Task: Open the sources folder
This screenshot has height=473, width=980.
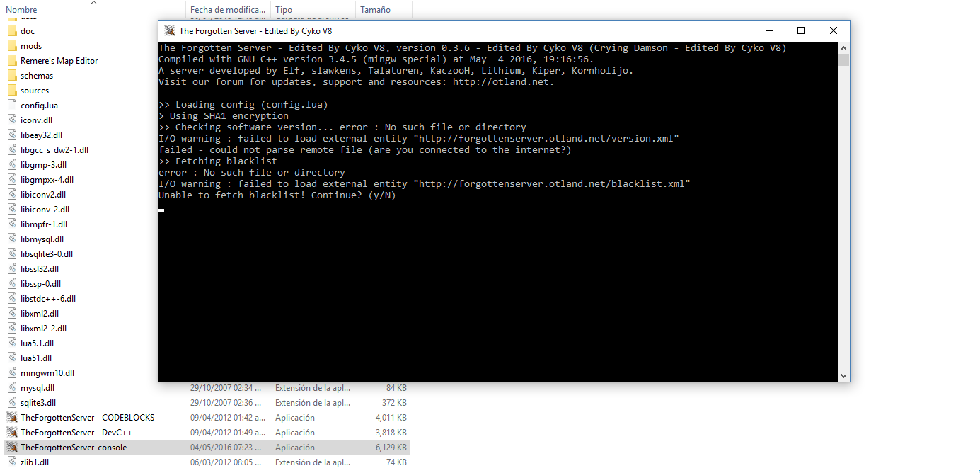Action: [35, 91]
